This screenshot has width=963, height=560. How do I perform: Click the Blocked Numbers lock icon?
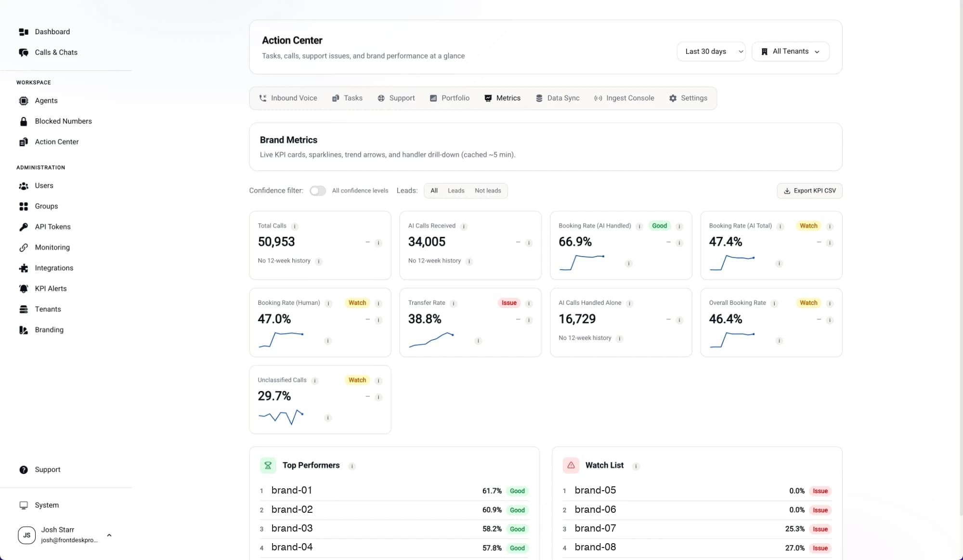[x=24, y=121]
